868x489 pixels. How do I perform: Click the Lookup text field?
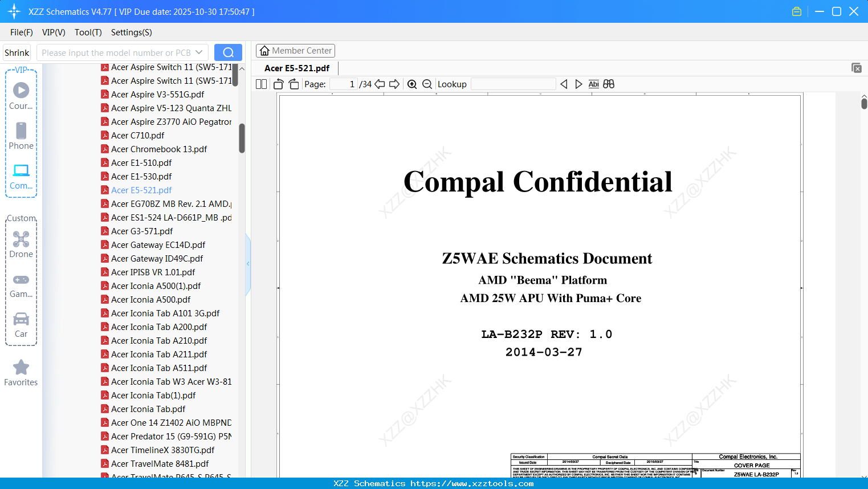[513, 84]
